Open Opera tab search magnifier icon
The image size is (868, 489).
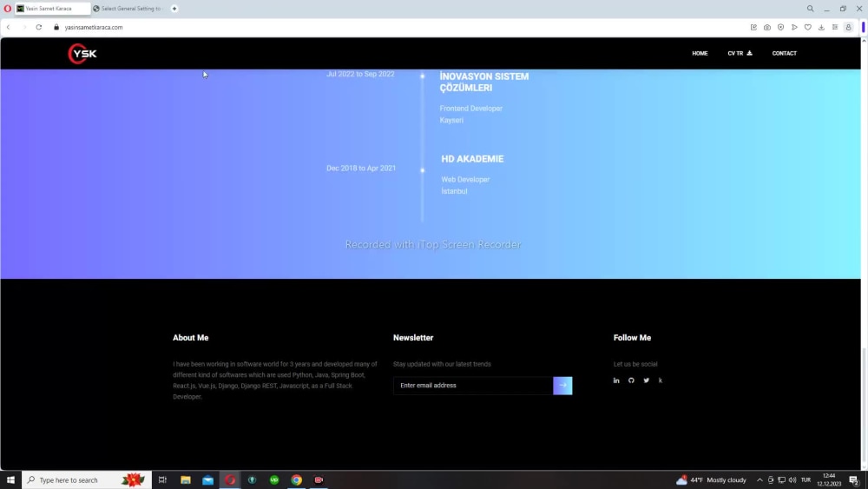pyautogui.click(x=810, y=9)
